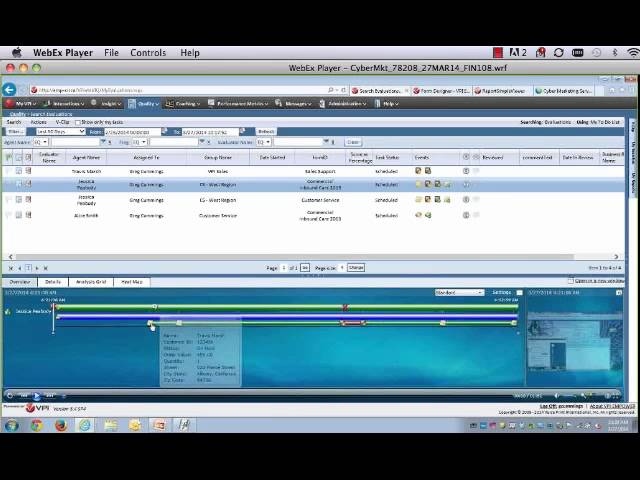Toggle Show only my tasks checkbox

pyautogui.click(x=78, y=122)
